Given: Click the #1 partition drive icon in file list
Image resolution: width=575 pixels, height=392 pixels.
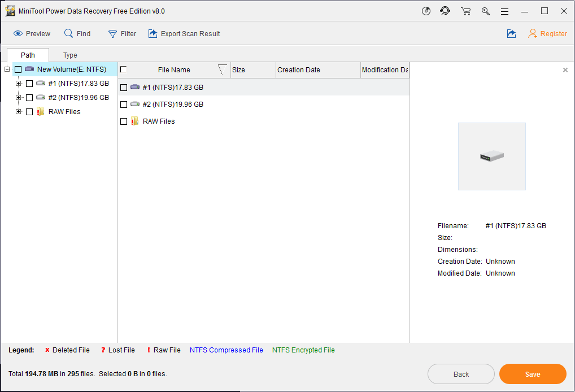Looking at the screenshot, I should point(135,87).
